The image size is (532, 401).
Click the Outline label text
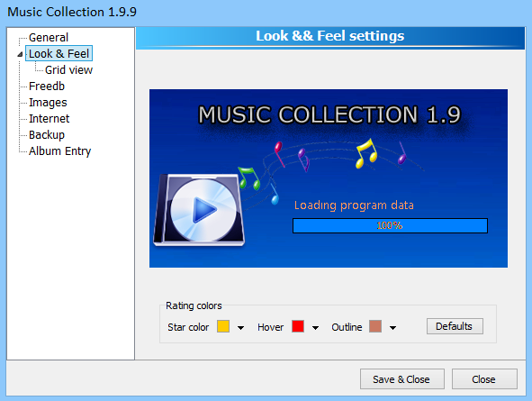coord(347,327)
